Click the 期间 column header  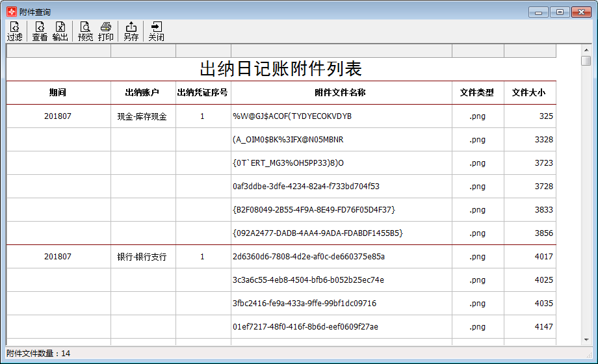58,92
